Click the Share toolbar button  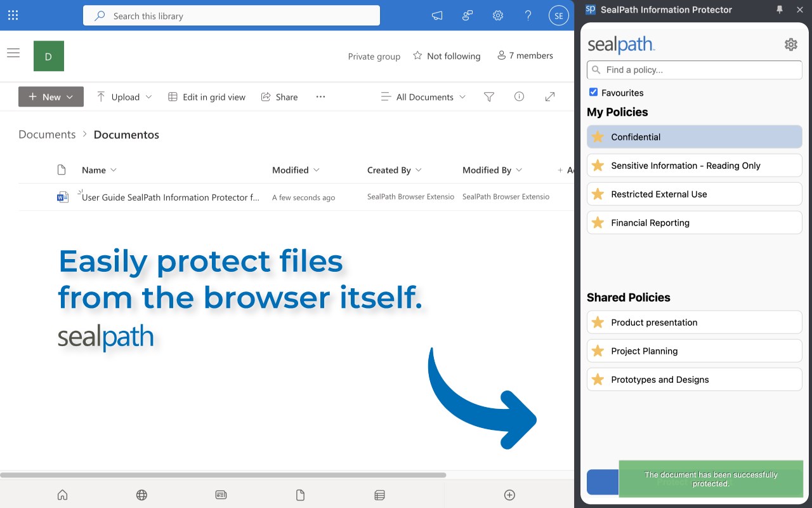pos(280,97)
